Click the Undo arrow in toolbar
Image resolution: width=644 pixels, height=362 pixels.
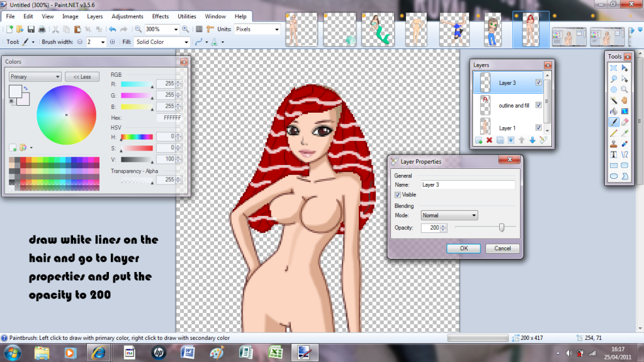coord(112,29)
